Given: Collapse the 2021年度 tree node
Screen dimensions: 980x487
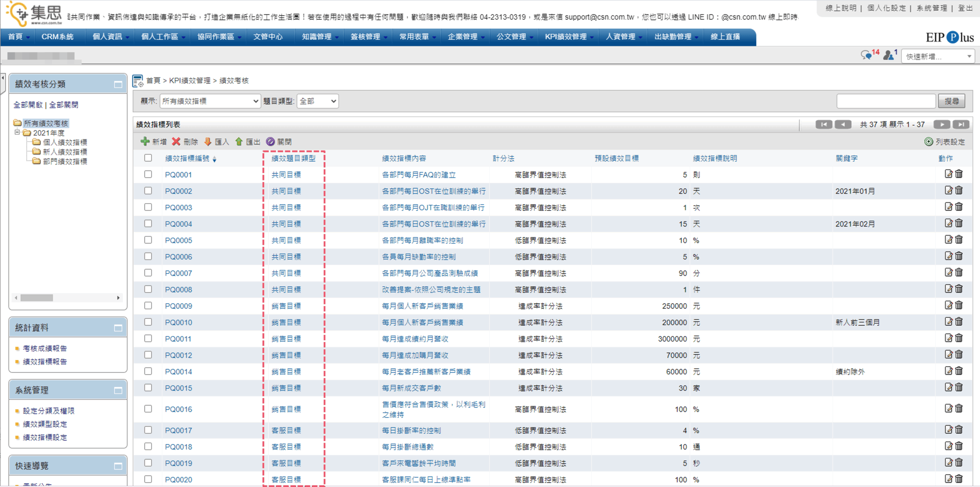Looking at the screenshot, I should coord(17,133).
